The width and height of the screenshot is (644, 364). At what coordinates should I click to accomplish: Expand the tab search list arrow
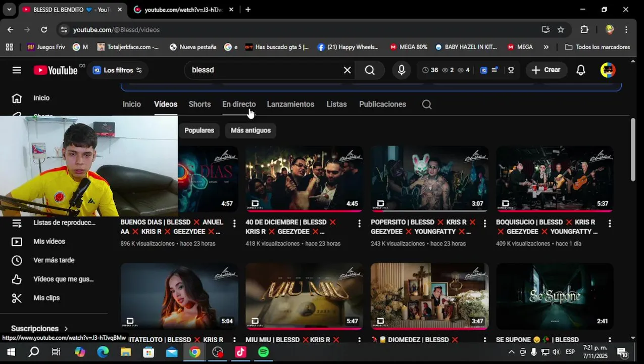(x=9, y=10)
